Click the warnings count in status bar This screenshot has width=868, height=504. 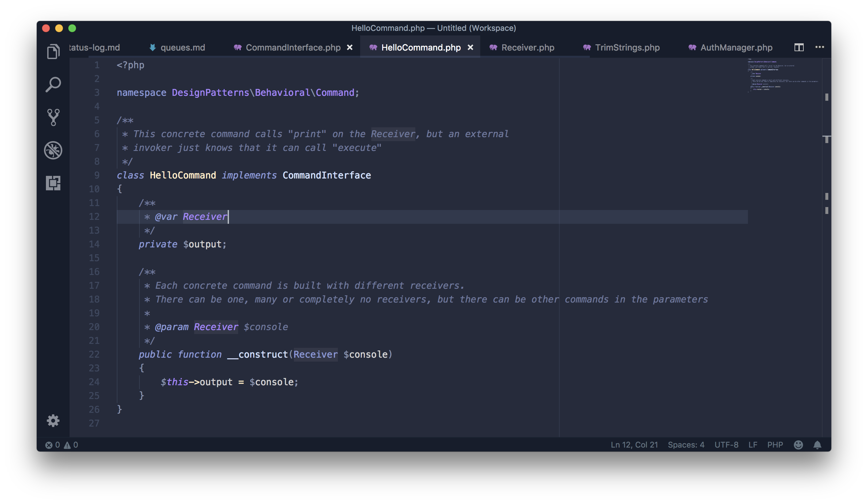71,445
